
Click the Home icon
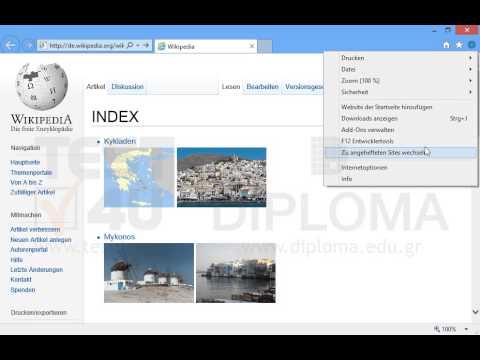click(446, 45)
